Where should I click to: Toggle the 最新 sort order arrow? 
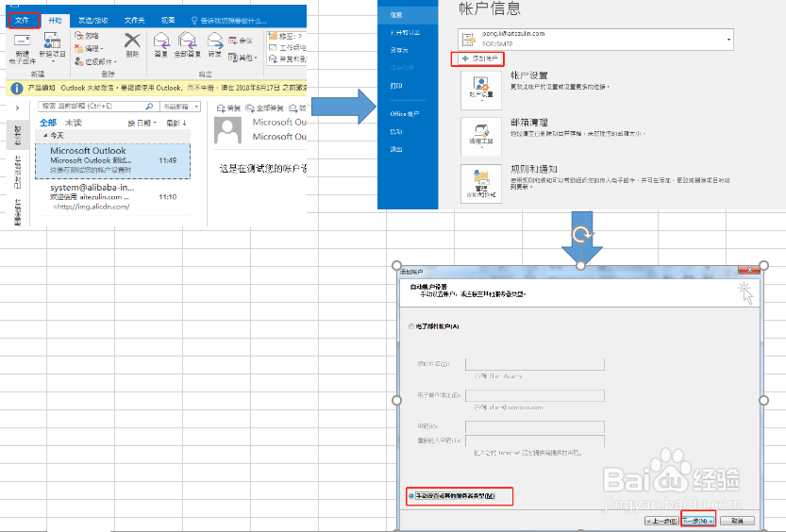pos(176,123)
